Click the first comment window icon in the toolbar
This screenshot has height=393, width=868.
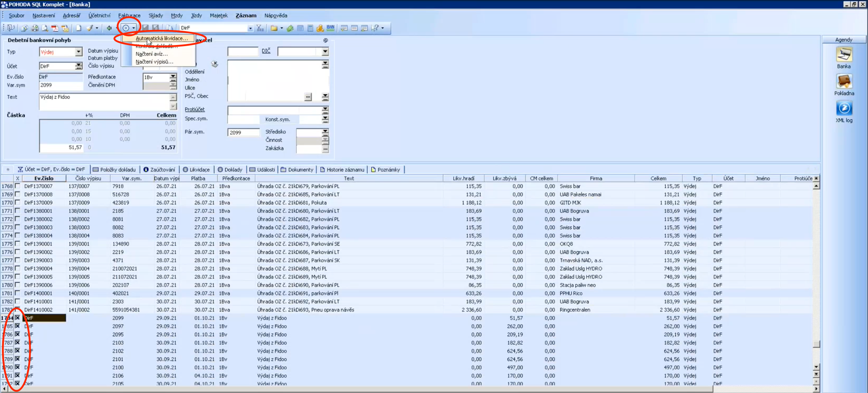point(344,28)
